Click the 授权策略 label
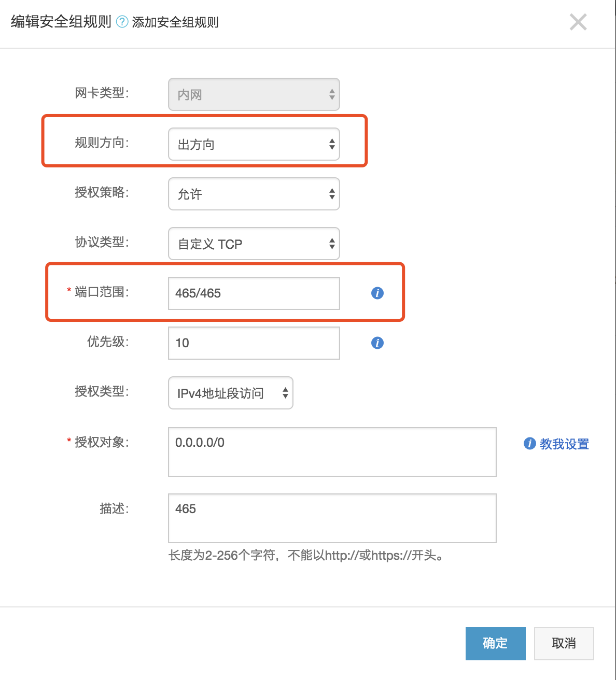 [x=102, y=192]
